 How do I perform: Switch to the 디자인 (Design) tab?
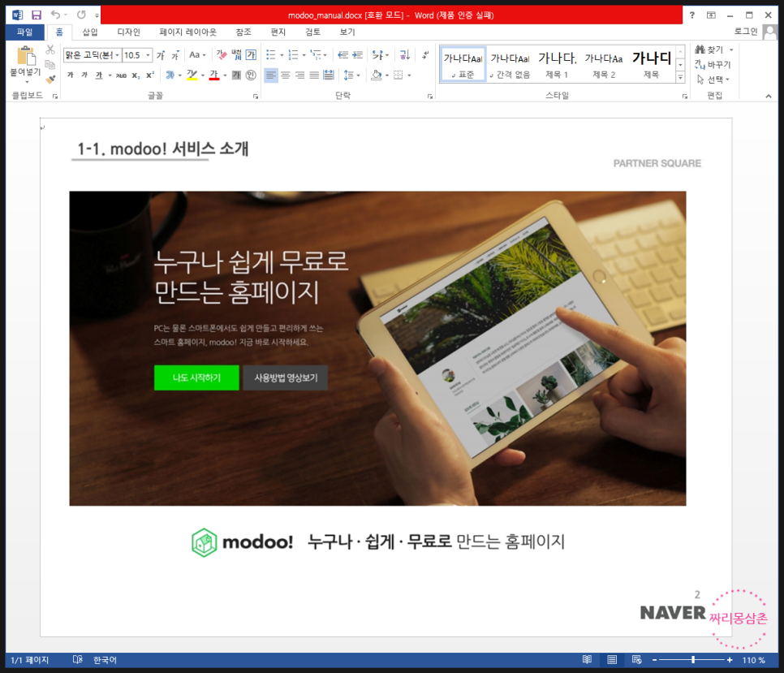pos(128,32)
